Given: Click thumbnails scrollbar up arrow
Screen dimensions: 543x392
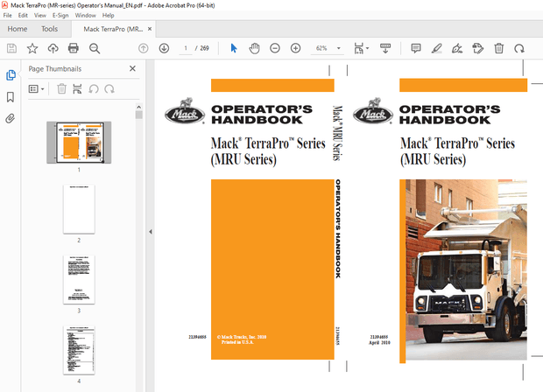Looking at the screenshot, I should [x=139, y=107].
